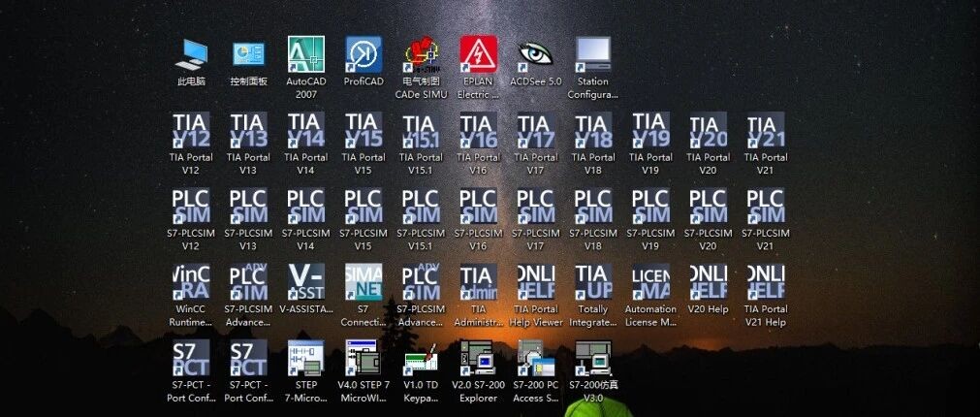
Task: Open the V-ASSISTANT shortcut
Action: [305, 282]
